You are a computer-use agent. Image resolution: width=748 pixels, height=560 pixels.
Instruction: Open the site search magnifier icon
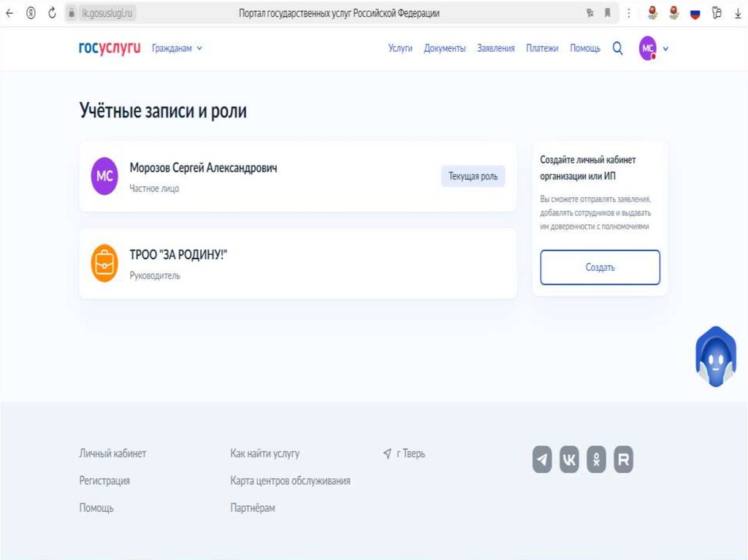tap(617, 48)
